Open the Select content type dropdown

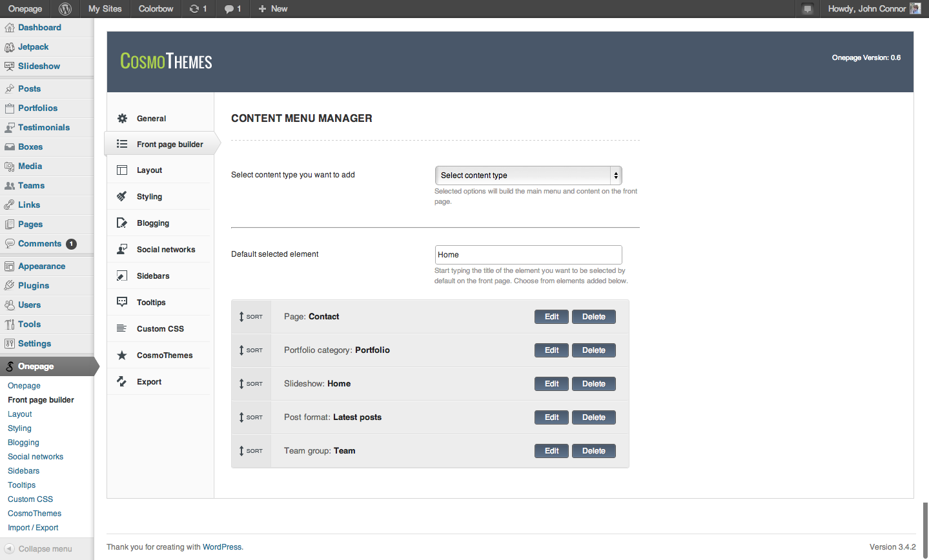[x=528, y=175]
